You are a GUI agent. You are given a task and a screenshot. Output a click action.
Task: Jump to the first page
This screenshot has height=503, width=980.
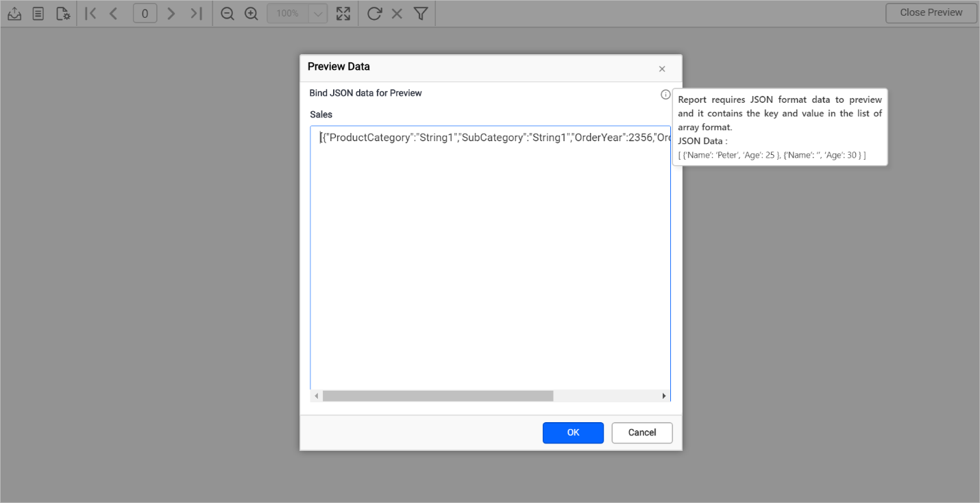pos(90,13)
